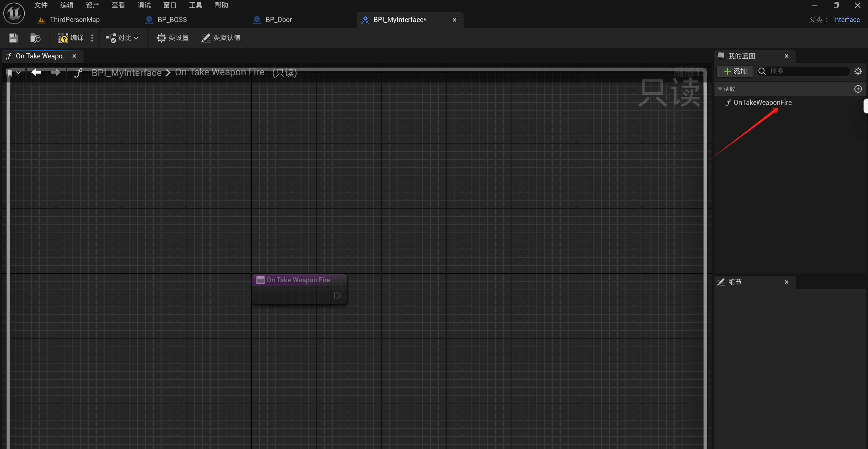Open compile options three-dot menu
This screenshot has height=449, width=868.
[92, 38]
